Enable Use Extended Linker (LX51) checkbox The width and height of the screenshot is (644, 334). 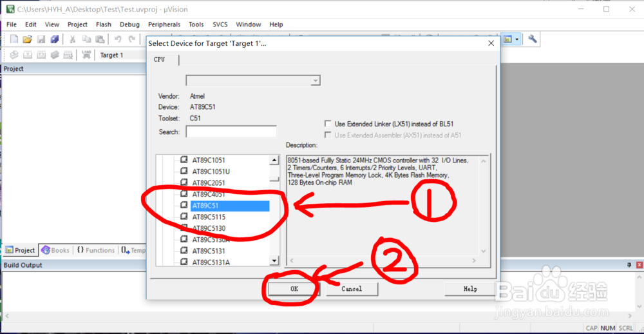(x=327, y=124)
